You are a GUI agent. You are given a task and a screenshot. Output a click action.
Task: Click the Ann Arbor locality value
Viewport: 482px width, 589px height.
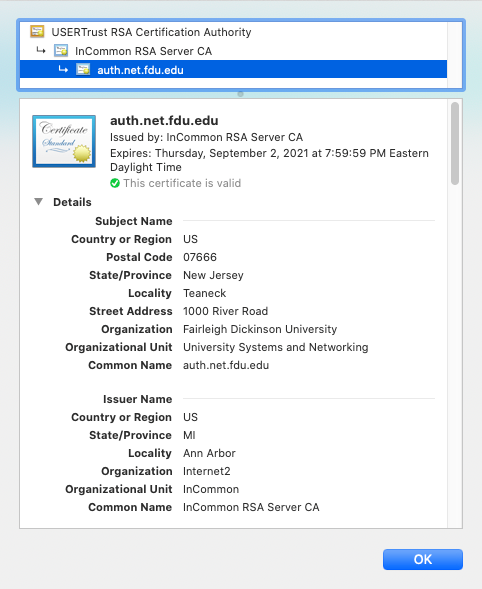pos(209,453)
